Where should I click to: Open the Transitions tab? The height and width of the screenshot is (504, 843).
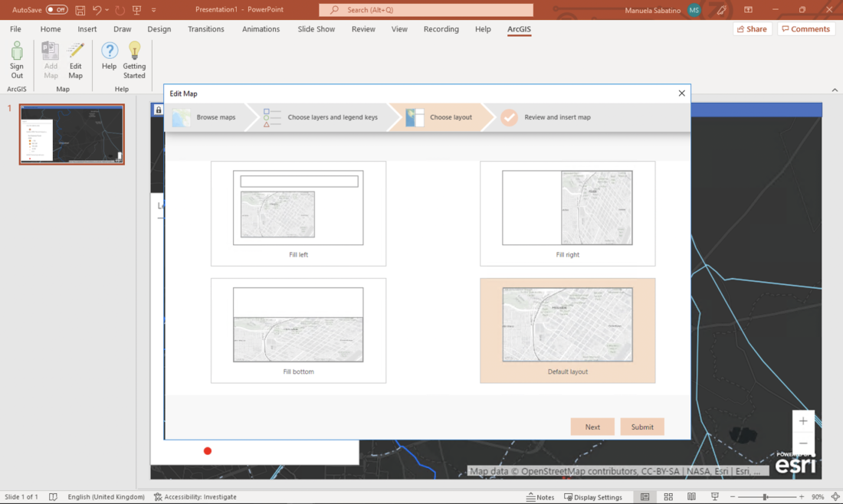[x=206, y=29]
